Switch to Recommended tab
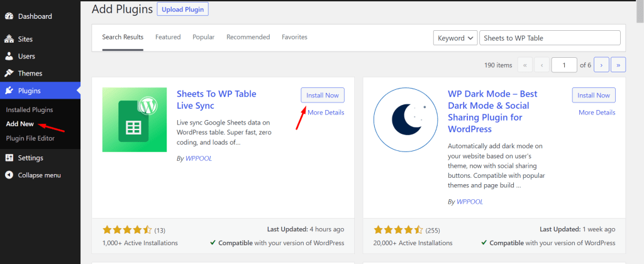Screen dimensions: 644x264 tap(248, 37)
